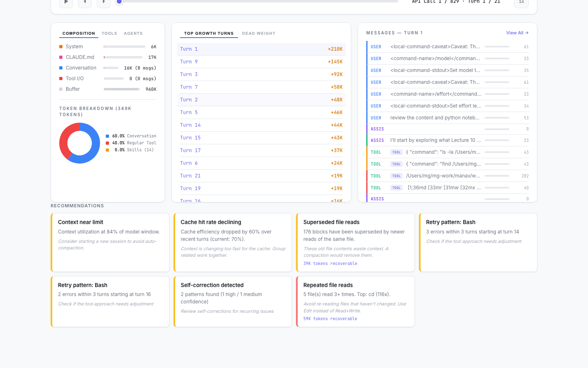
Task: Open the View All messages link
Action: pyautogui.click(x=517, y=33)
